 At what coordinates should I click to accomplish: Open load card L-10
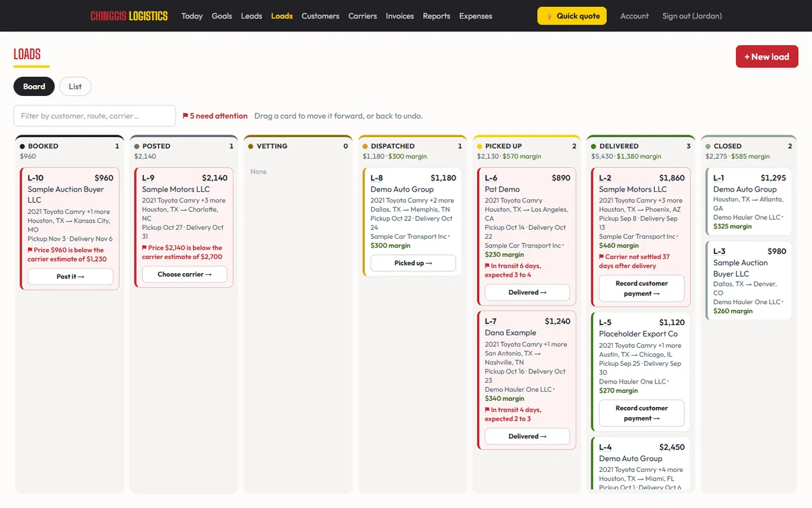tap(70, 229)
